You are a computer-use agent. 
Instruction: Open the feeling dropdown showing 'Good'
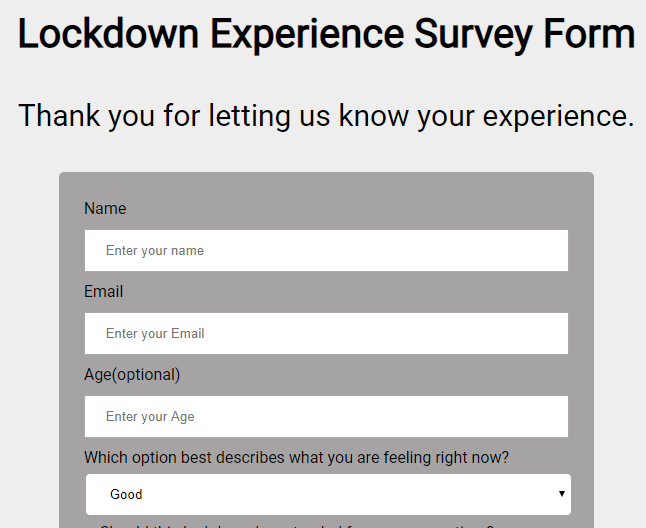328,494
